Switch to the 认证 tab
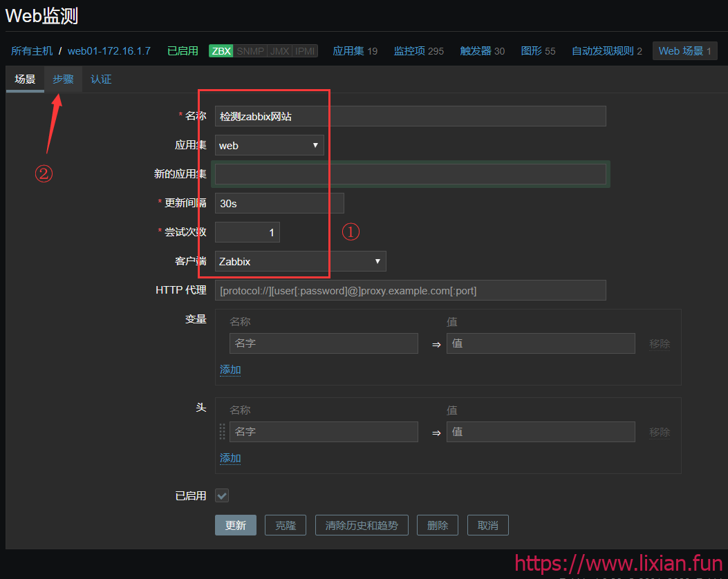Screen dimensions: 728x579 click(x=101, y=79)
